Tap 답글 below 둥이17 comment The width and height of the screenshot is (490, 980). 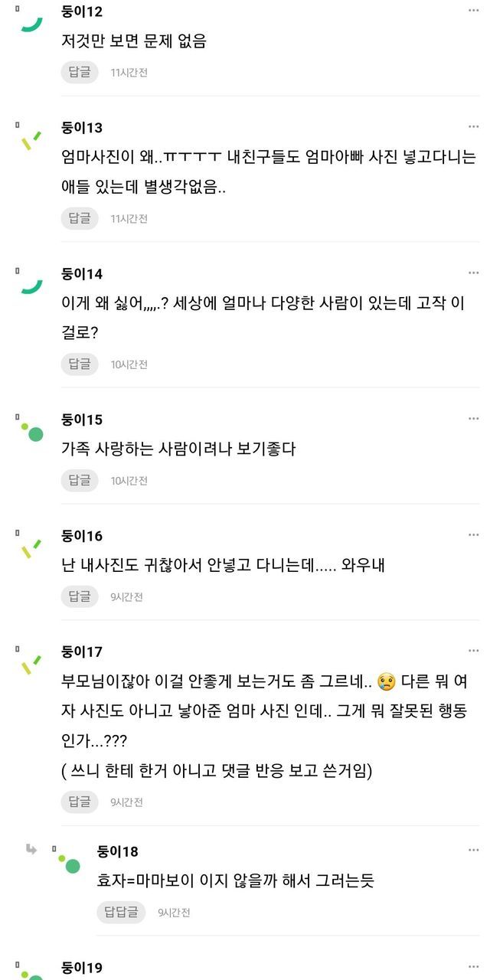coord(80,802)
